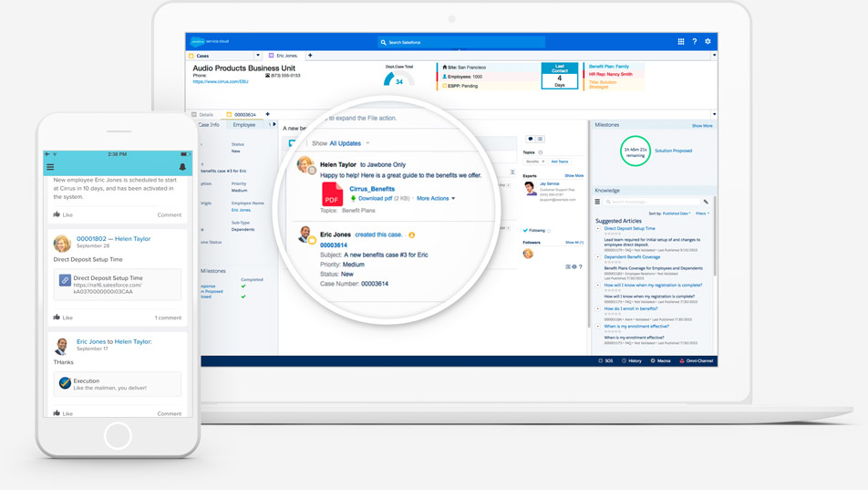Viewport: 868px width, 490px height.
Task: Open the setup gear icon in header
Action: coord(708,42)
